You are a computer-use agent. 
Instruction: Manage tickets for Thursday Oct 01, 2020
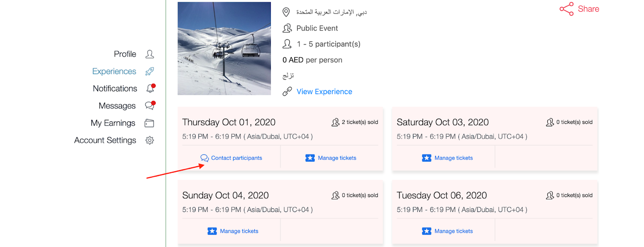[x=331, y=158]
